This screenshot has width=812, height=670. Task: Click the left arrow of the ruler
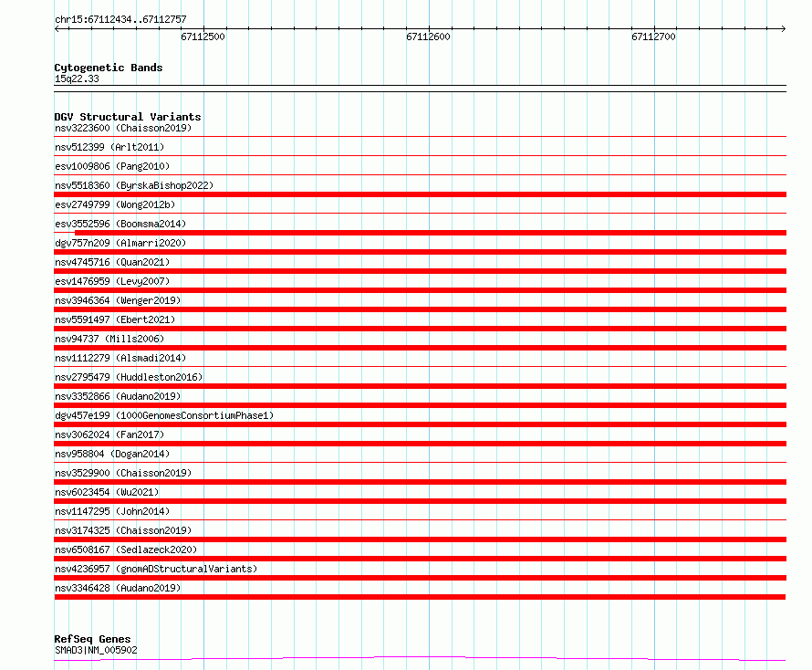57,29
